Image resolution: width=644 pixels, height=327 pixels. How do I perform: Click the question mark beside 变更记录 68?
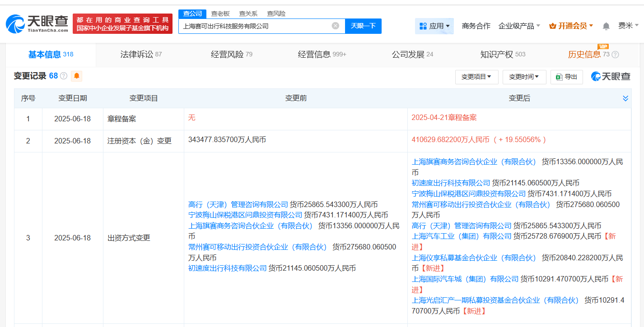pyautogui.click(x=64, y=76)
